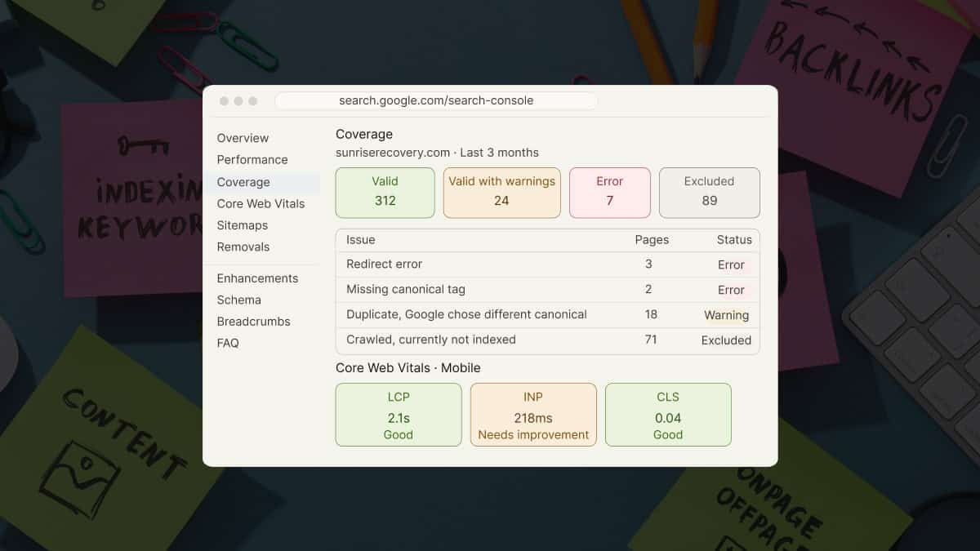Open Duplicate, Google chose different canonical row
This screenshot has width=980, height=551.
point(548,315)
